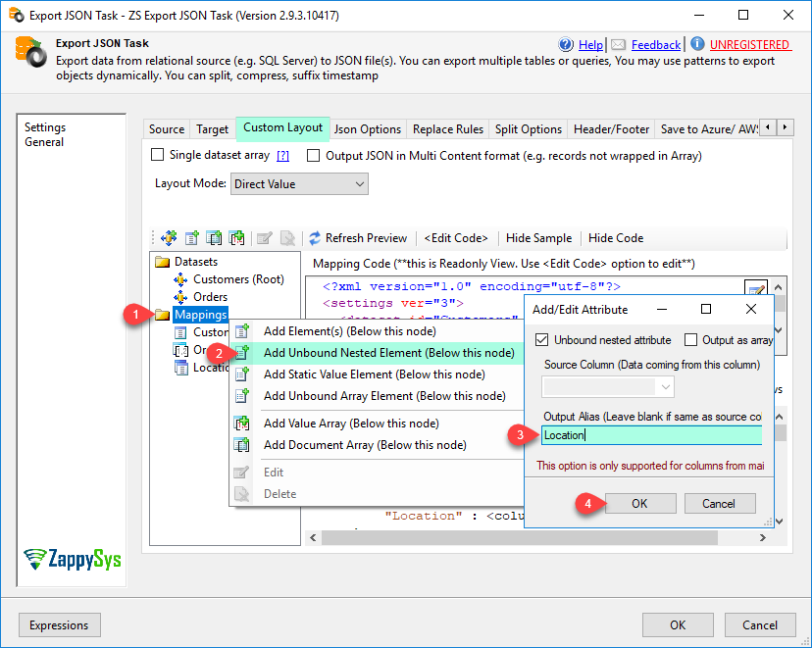Enable the Single dataset array checkbox
This screenshot has height=648, width=812.
point(158,155)
